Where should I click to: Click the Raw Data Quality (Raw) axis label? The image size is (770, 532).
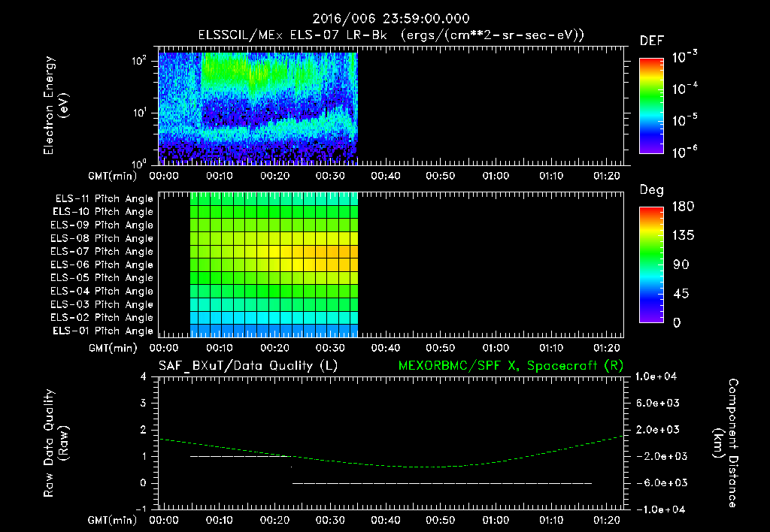coord(56,443)
